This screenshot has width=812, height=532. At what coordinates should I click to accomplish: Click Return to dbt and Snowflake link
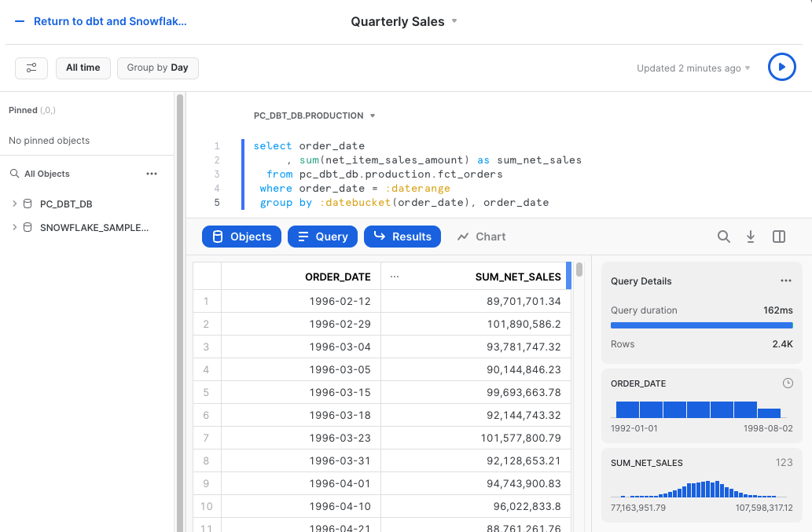(x=108, y=21)
